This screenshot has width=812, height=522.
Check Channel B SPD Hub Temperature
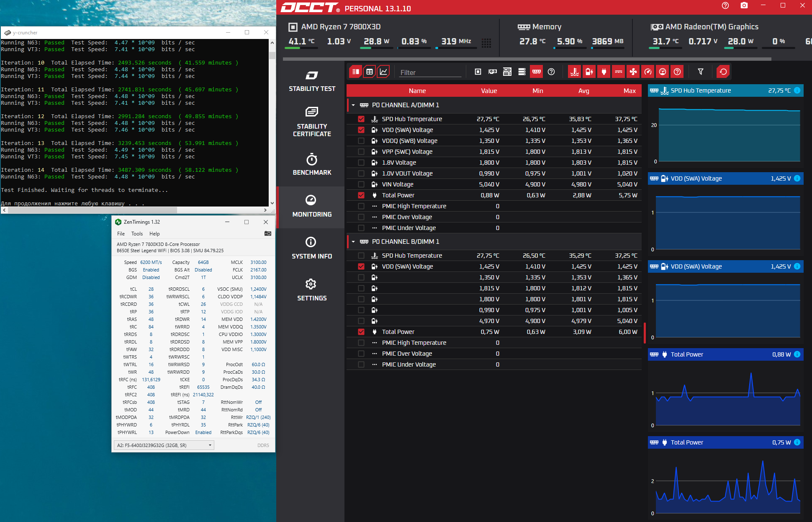361,256
